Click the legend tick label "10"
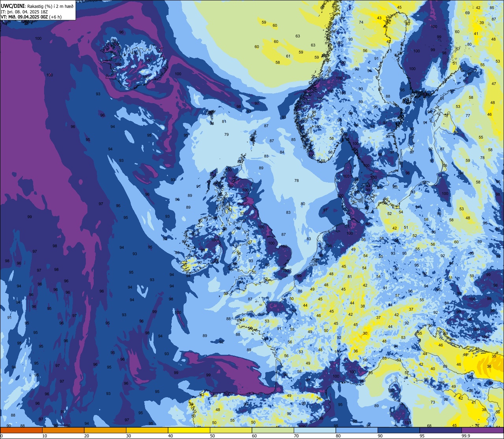Viewport: 504px width, 439px height. 44,436
